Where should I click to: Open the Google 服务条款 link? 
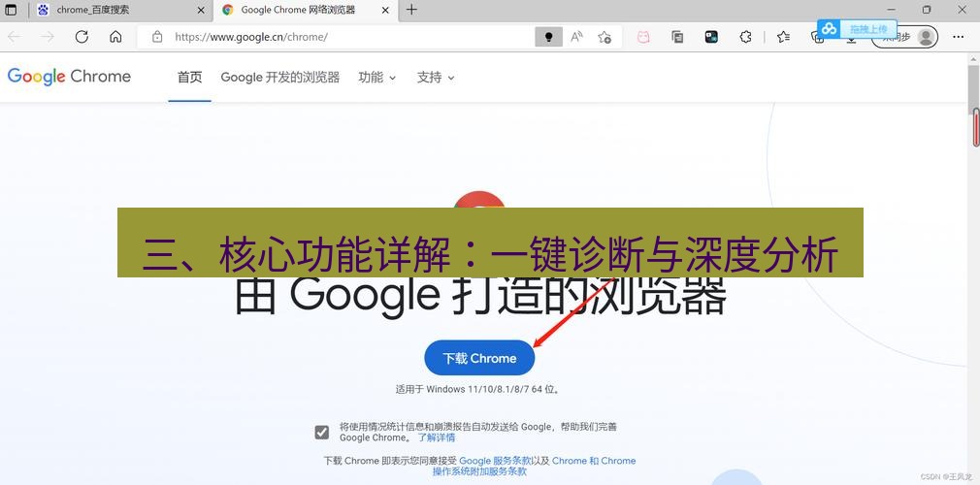click(x=496, y=461)
